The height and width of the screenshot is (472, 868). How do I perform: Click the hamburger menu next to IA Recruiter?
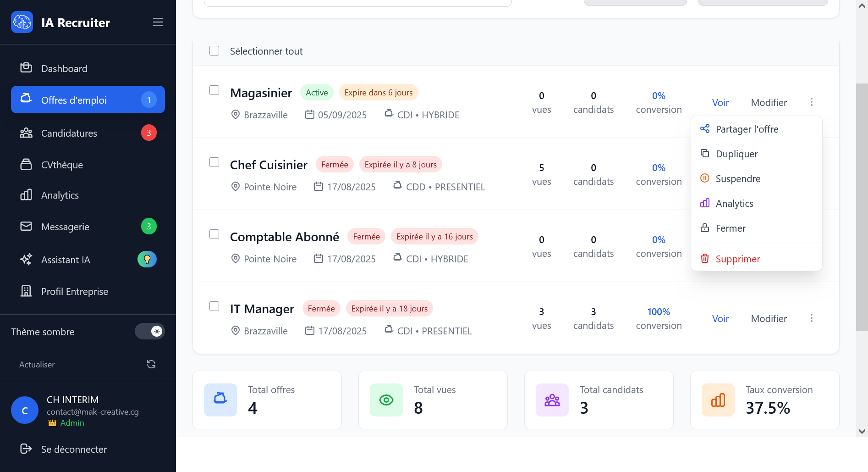158,22
